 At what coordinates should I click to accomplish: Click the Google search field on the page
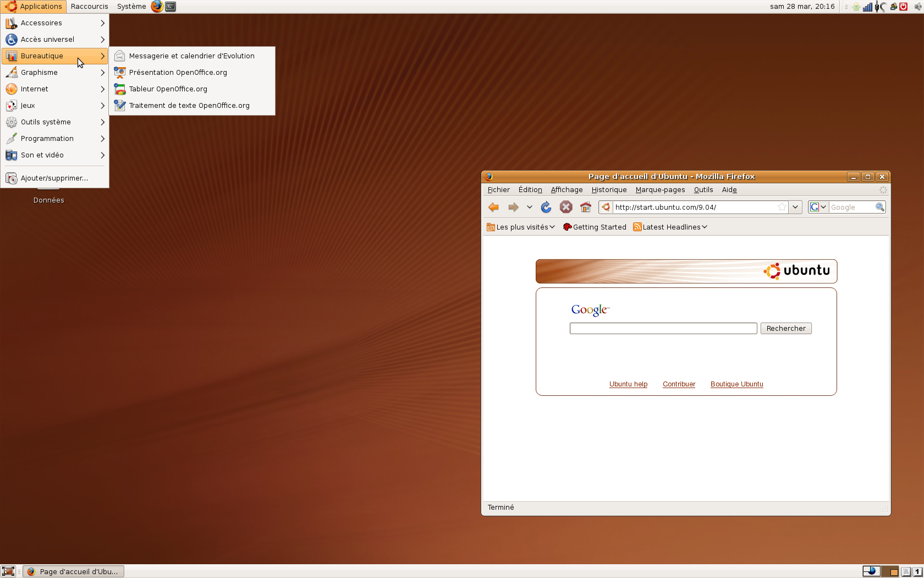click(x=663, y=329)
